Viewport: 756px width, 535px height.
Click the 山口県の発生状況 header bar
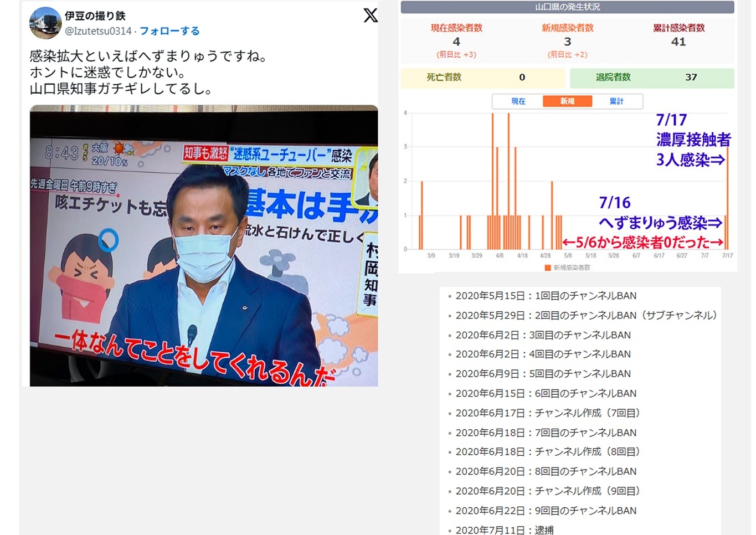567,7
